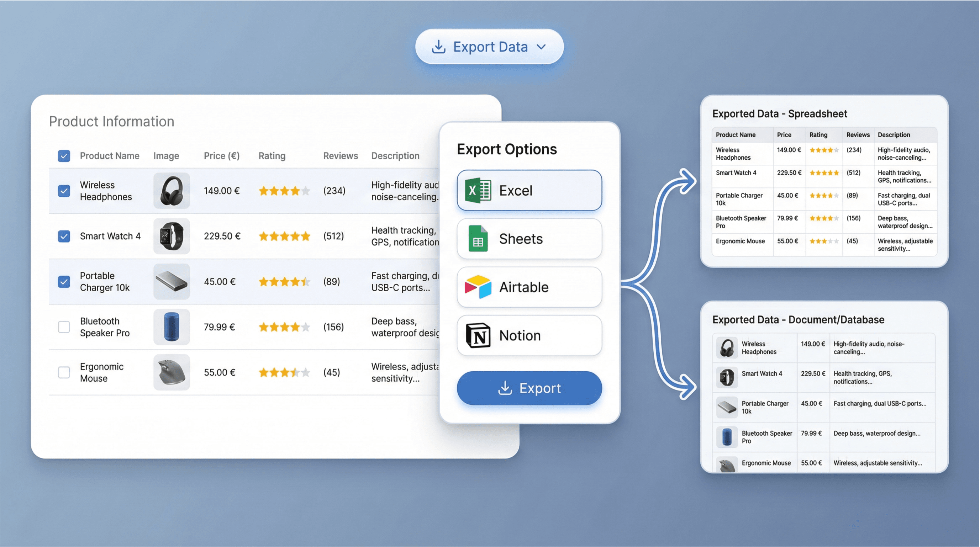Click the Bluetooth Speaker Pro image
Image resolution: width=980 pixels, height=547 pixels.
(172, 326)
